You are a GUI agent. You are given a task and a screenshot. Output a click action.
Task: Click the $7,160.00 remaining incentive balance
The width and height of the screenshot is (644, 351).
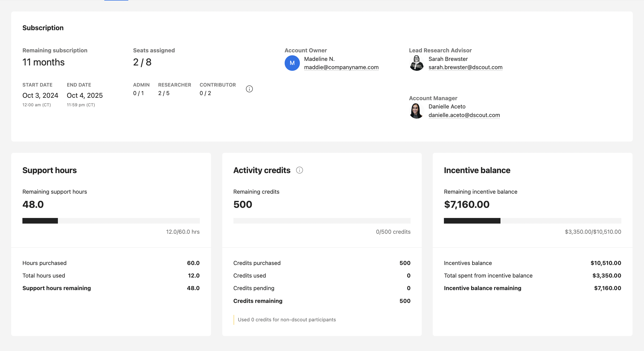tap(467, 204)
